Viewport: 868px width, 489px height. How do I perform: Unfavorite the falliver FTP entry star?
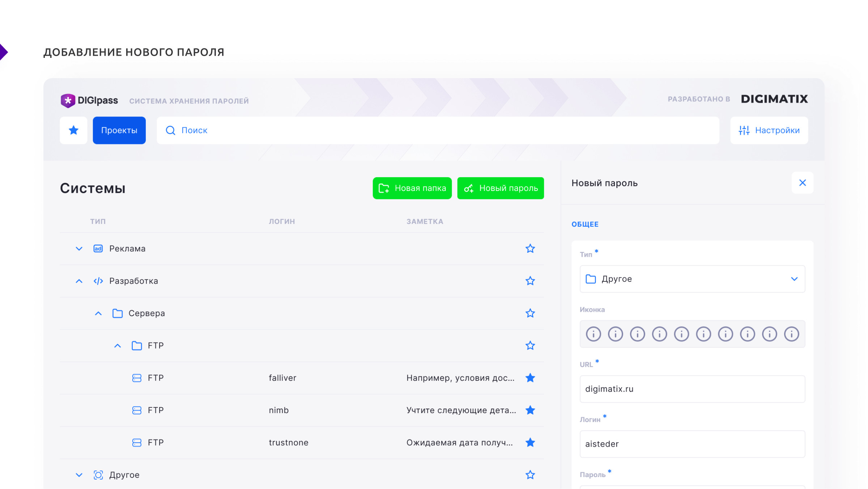[x=530, y=378]
